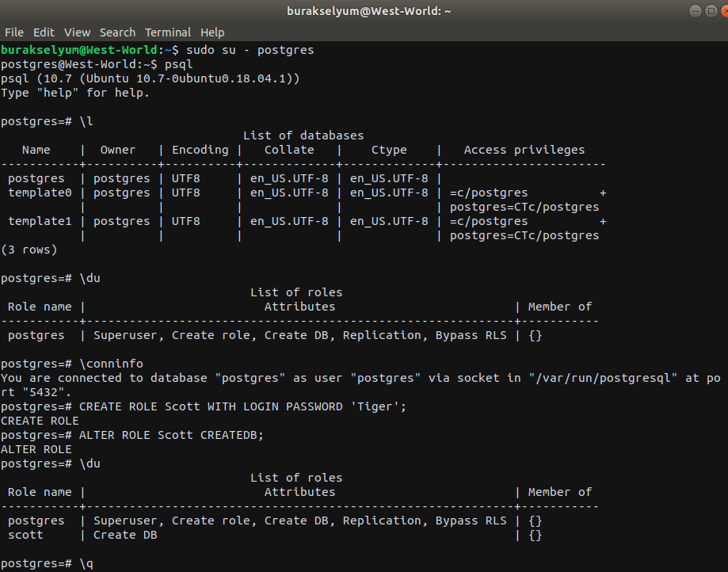Click the 'sudo su - postgres' command text

pyautogui.click(x=250, y=50)
